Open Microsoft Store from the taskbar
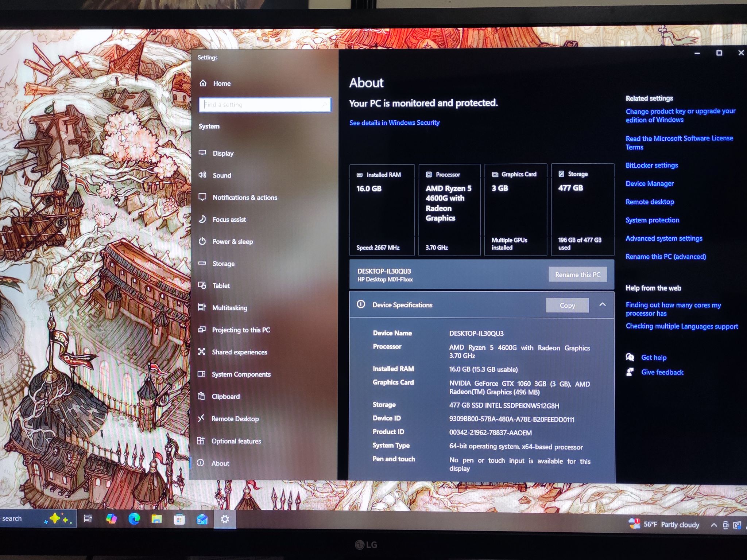Viewport: 747px width, 560px height. click(179, 519)
